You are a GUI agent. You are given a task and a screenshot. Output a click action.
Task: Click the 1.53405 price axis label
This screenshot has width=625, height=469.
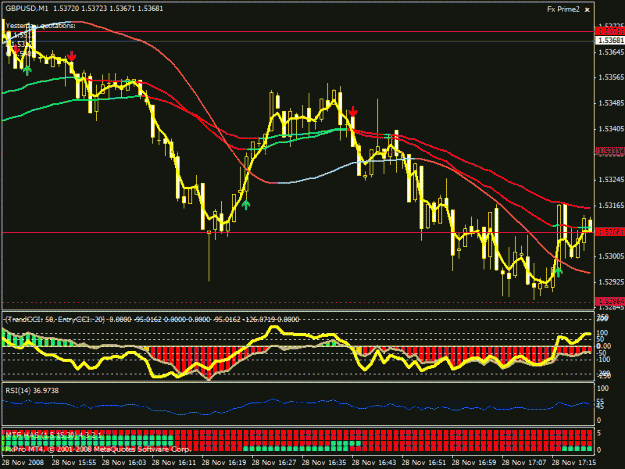(611, 129)
